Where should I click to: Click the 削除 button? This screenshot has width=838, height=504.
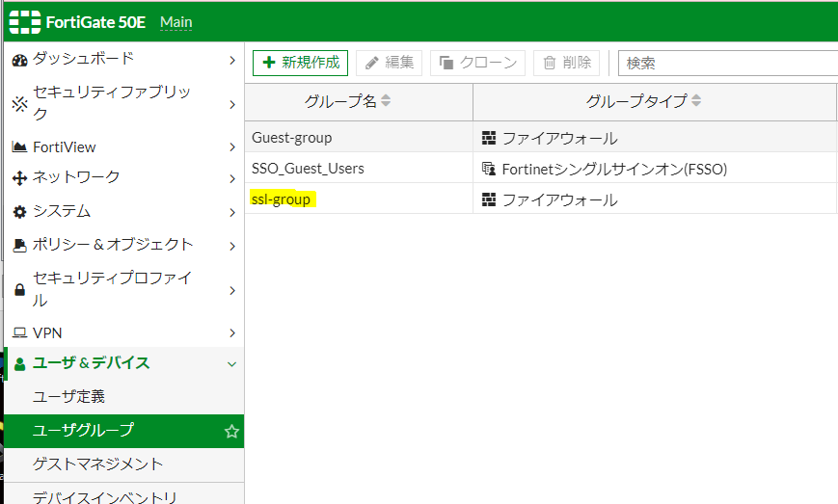click(566, 63)
